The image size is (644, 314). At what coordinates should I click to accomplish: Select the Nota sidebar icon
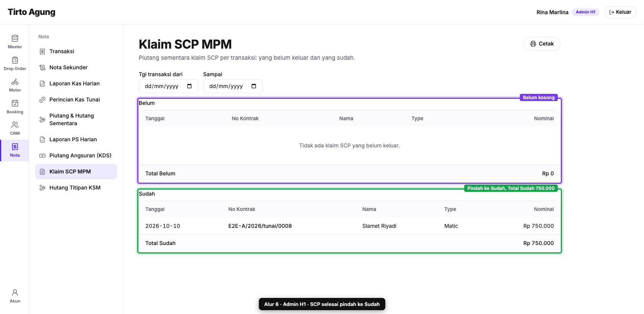15,147
